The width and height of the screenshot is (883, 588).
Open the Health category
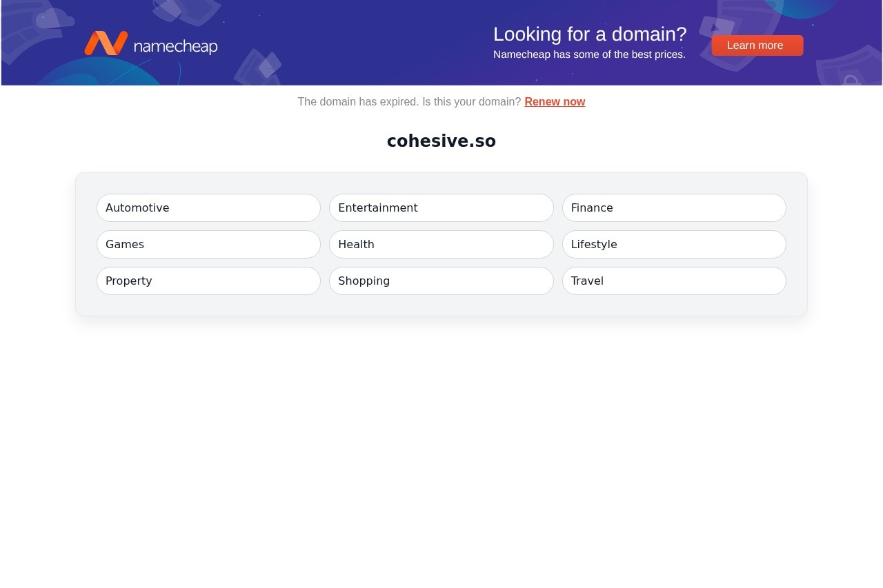pyautogui.click(x=441, y=245)
